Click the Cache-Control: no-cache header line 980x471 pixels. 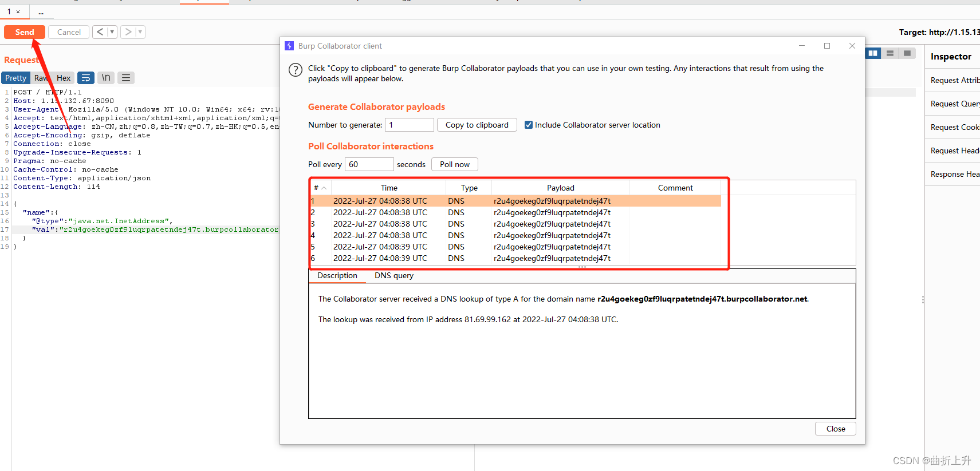66,169
